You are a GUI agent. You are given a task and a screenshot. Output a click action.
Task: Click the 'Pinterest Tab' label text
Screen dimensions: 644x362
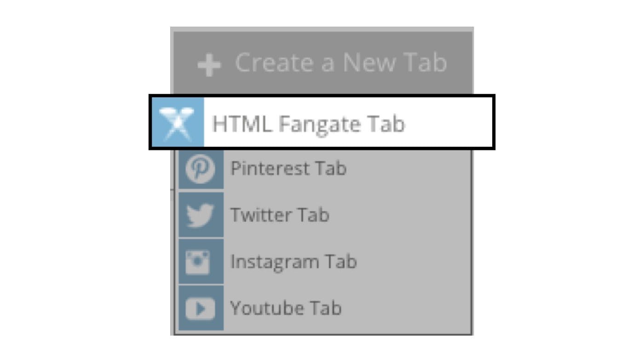click(288, 168)
